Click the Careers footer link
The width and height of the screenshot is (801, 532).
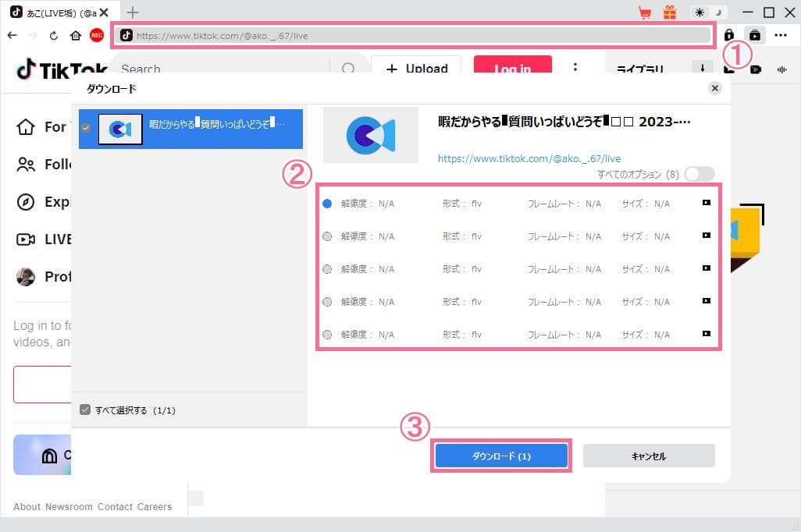tap(155, 506)
